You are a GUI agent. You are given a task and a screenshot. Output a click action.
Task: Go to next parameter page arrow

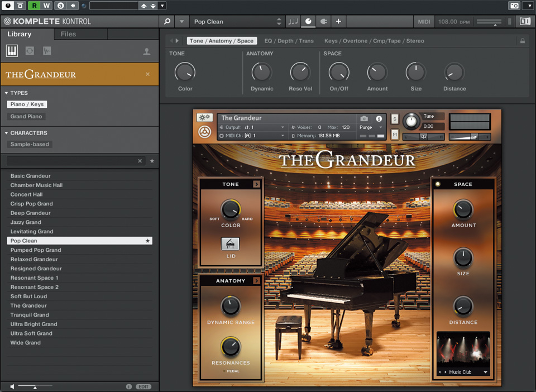click(177, 41)
